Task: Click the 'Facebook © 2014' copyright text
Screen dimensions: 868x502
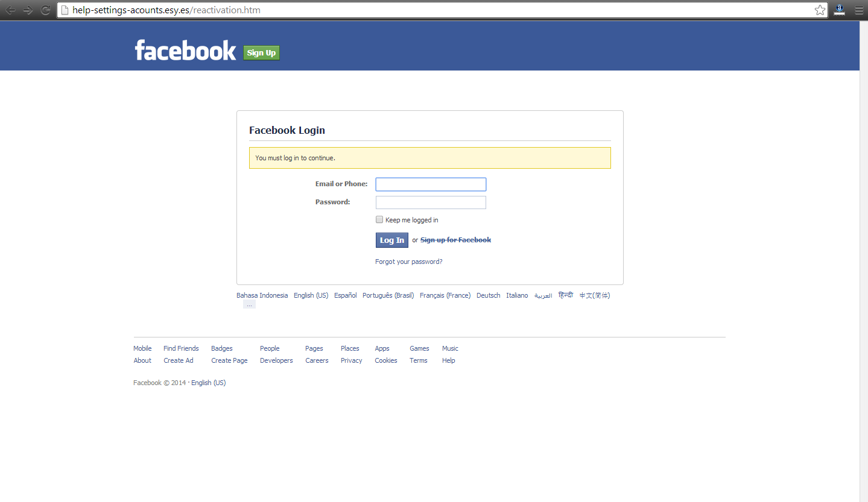Action: pyautogui.click(x=160, y=383)
